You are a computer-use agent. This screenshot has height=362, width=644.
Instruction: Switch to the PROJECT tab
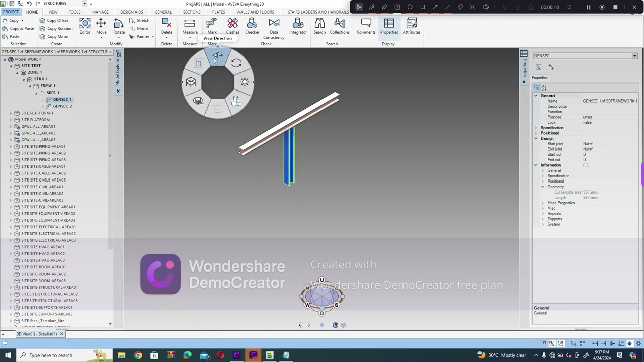tap(11, 12)
